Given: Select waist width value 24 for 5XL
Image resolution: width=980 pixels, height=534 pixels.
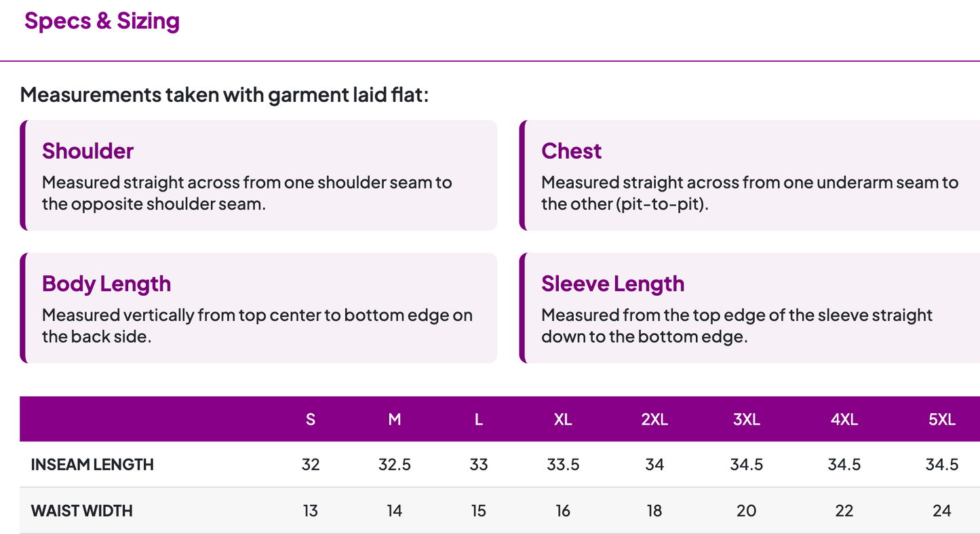Looking at the screenshot, I should (x=942, y=511).
